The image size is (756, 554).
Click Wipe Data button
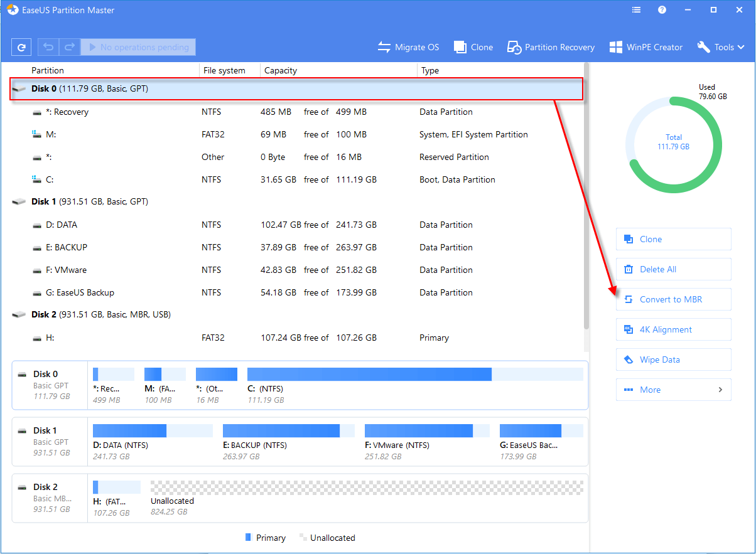coord(673,360)
